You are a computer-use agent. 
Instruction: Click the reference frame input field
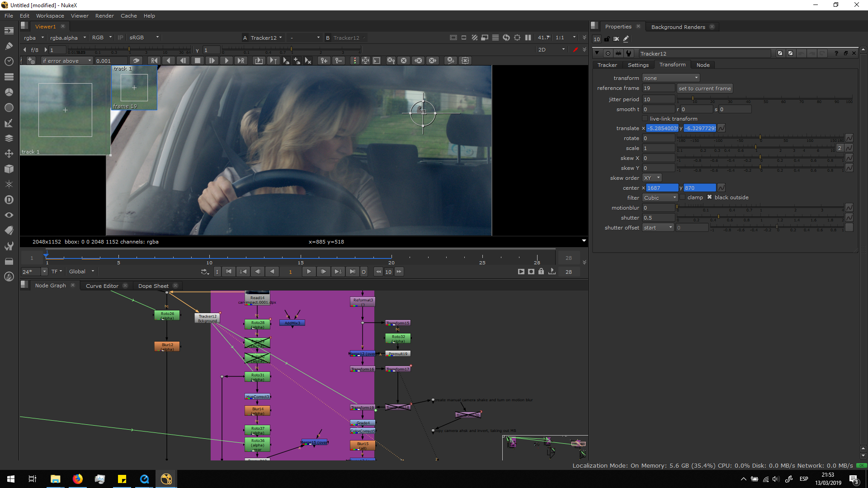click(x=658, y=89)
